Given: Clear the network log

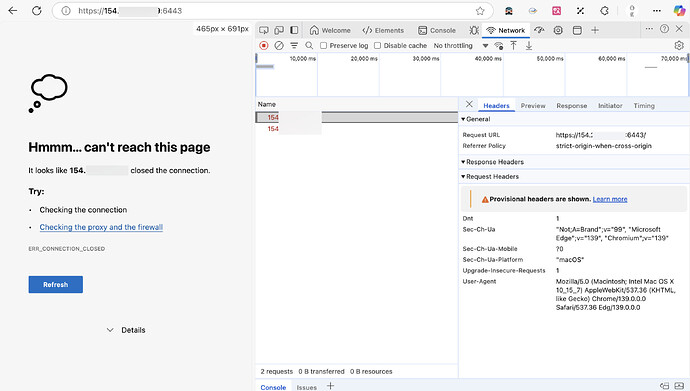Looking at the screenshot, I should coord(279,45).
